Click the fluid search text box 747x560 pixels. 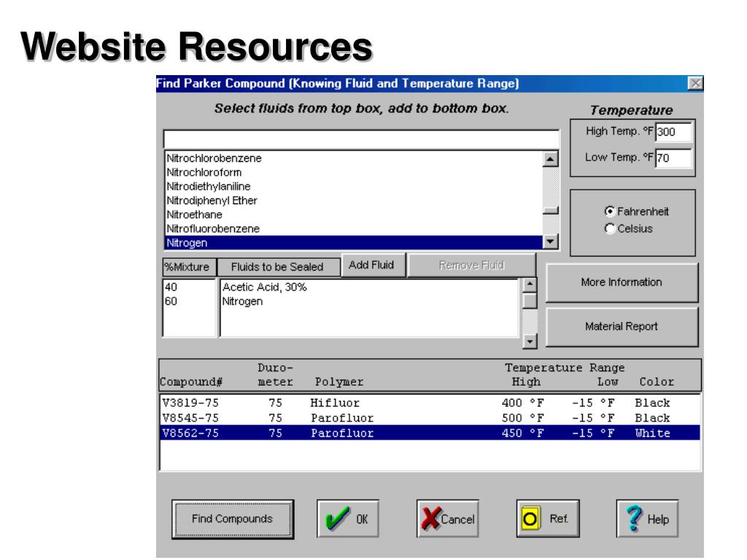pos(361,139)
